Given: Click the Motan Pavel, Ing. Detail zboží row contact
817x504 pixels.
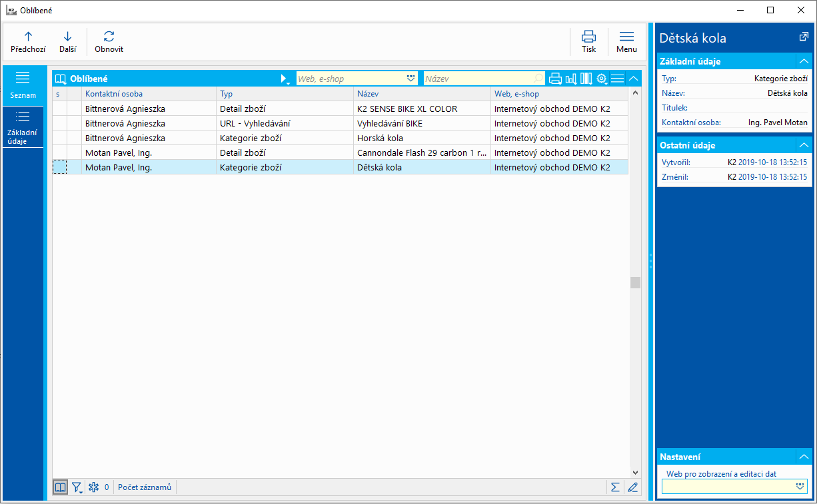Looking at the screenshot, I should click(x=148, y=152).
